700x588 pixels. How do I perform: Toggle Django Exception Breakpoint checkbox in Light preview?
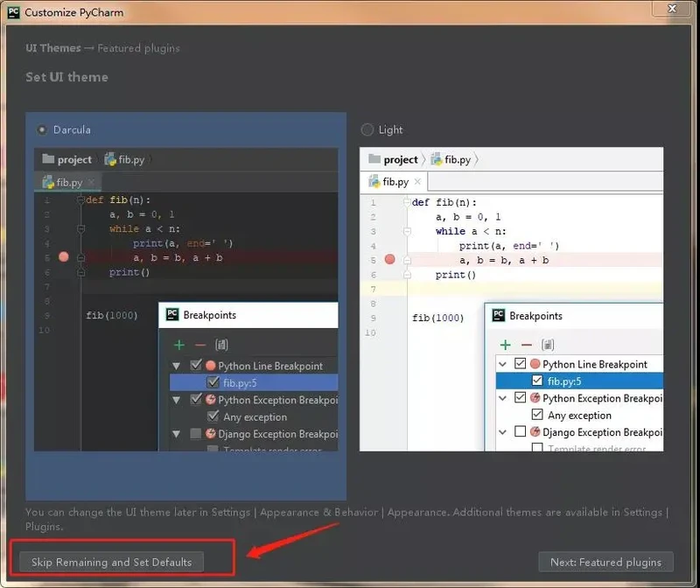click(x=520, y=431)
